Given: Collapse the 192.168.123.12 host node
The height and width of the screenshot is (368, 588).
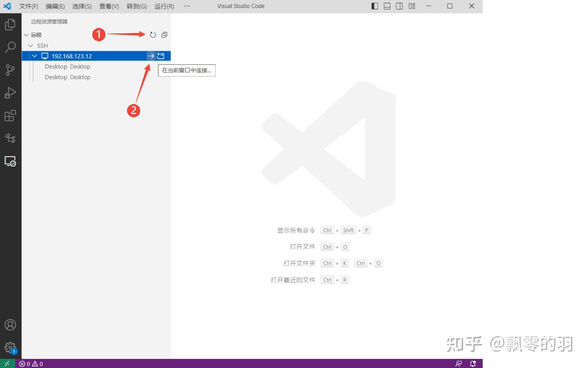Looking at the screenshot, I should tap(35, 56).
